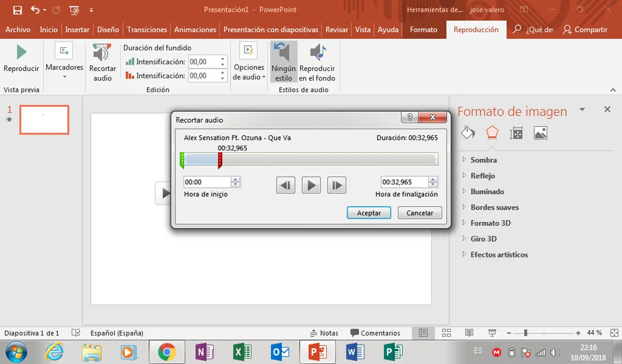This screenshot has height=364, width=622.
Task: Click the Hora de inicio time field
Action: point(207,182)
